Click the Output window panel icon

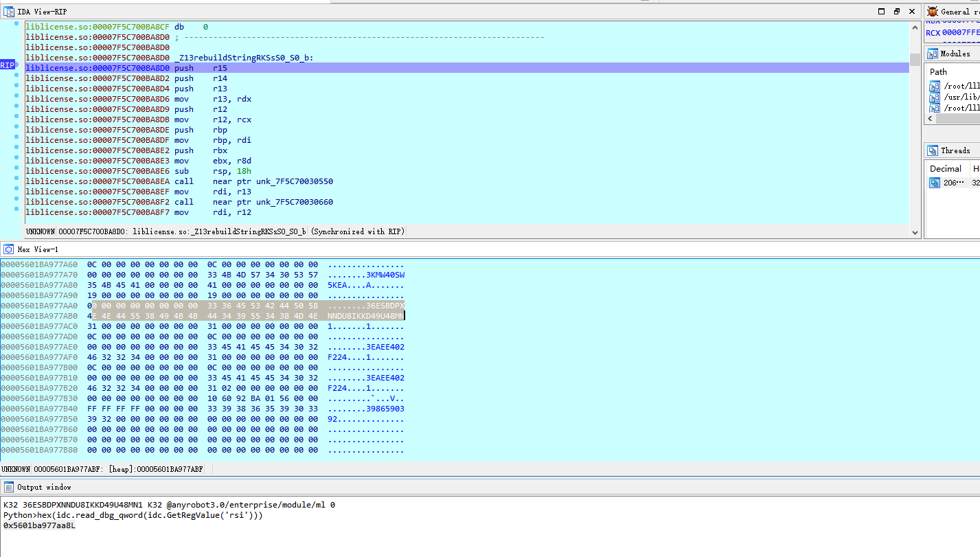point(8,487)
